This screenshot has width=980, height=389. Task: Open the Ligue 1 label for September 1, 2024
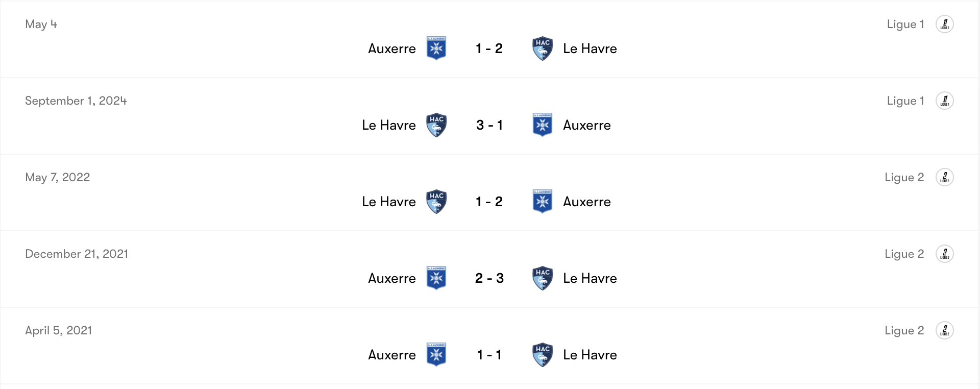[905, 101]
